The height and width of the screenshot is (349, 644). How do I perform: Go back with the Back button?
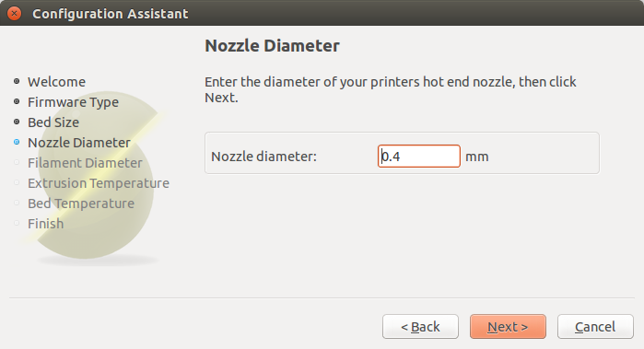pos(420,327)
